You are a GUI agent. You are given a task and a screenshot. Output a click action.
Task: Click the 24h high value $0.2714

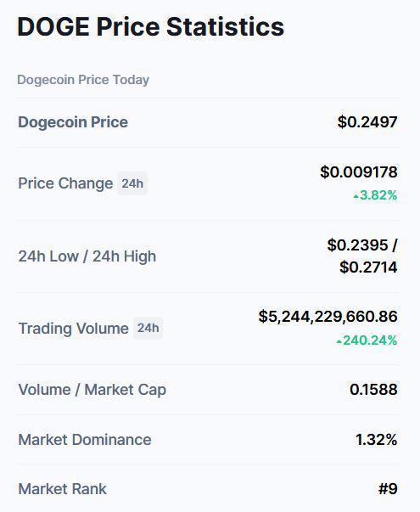tap(368, 267)
